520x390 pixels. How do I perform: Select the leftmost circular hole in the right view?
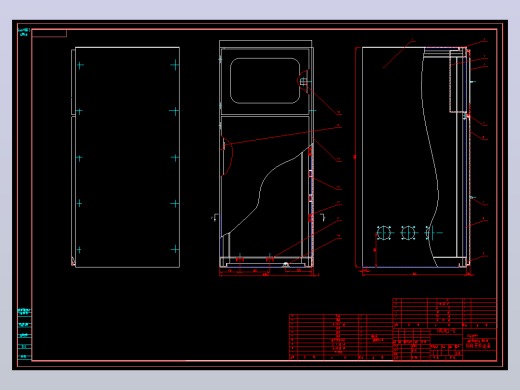(x=384, y=233)
